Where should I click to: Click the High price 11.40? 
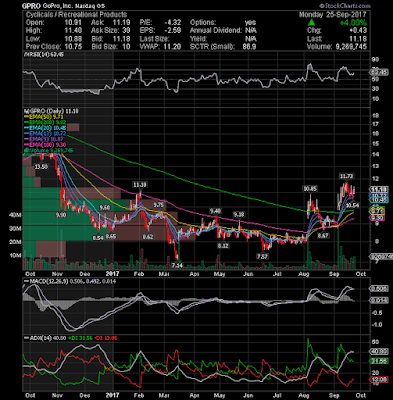tap(73, 31)
